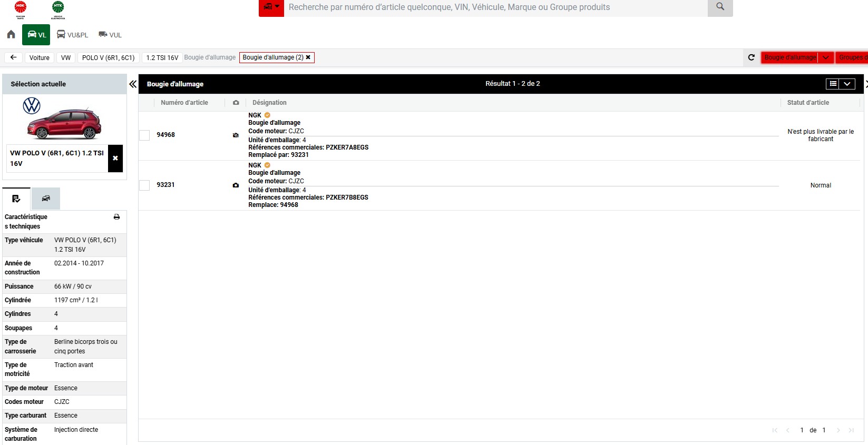
Task: Open the technical characteristics tab icon
Action: pyautogui.click(x=16, y=199)
